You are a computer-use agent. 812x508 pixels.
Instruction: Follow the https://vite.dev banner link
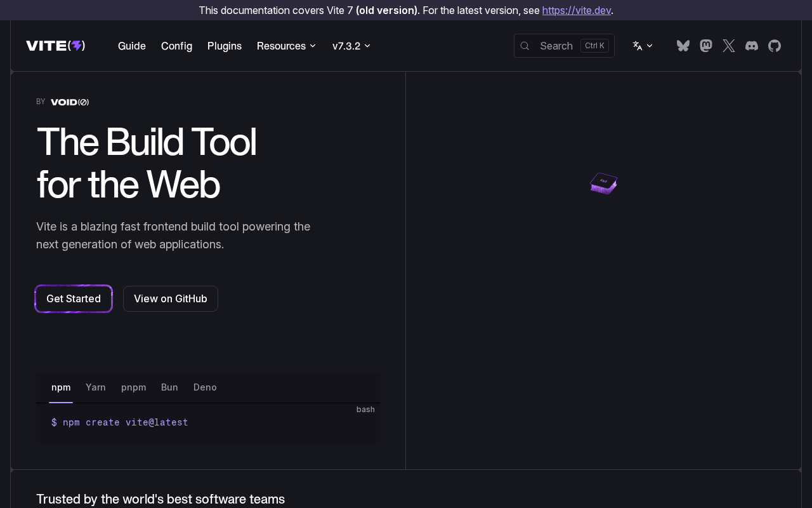[x=577, y=10]
